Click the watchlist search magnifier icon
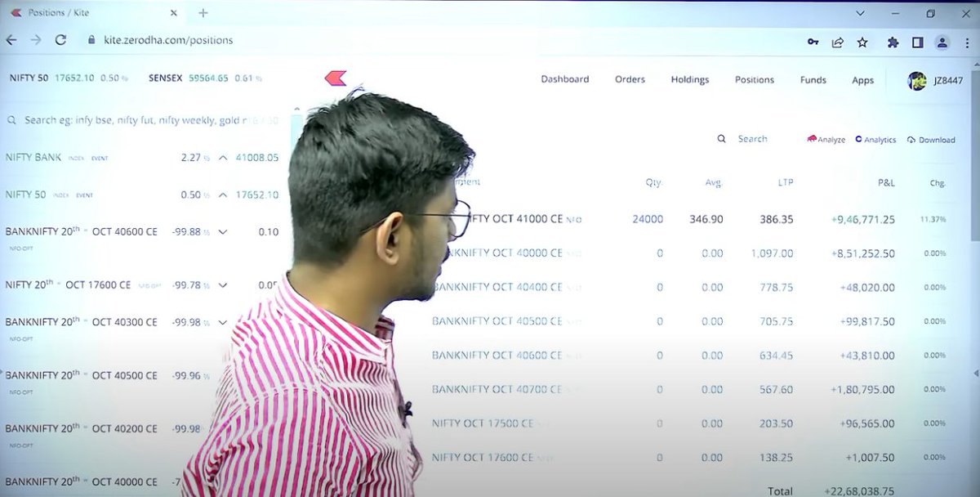The height and width of the screenshot is (497, 980). (x=12, y=120)
